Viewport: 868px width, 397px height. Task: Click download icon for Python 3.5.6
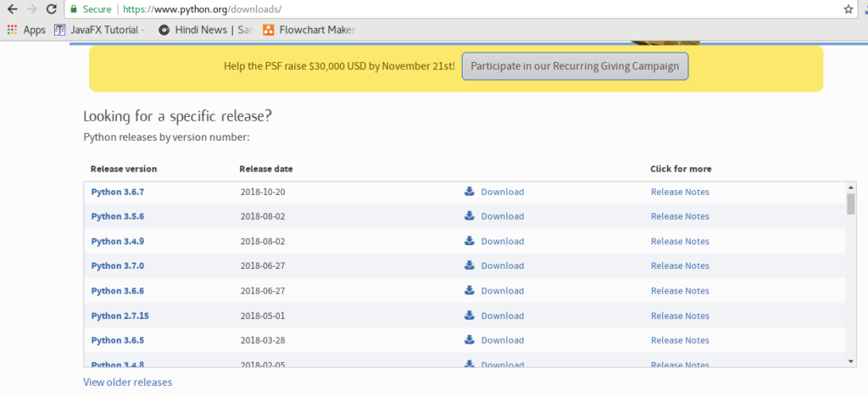click(x=470, y=216)
